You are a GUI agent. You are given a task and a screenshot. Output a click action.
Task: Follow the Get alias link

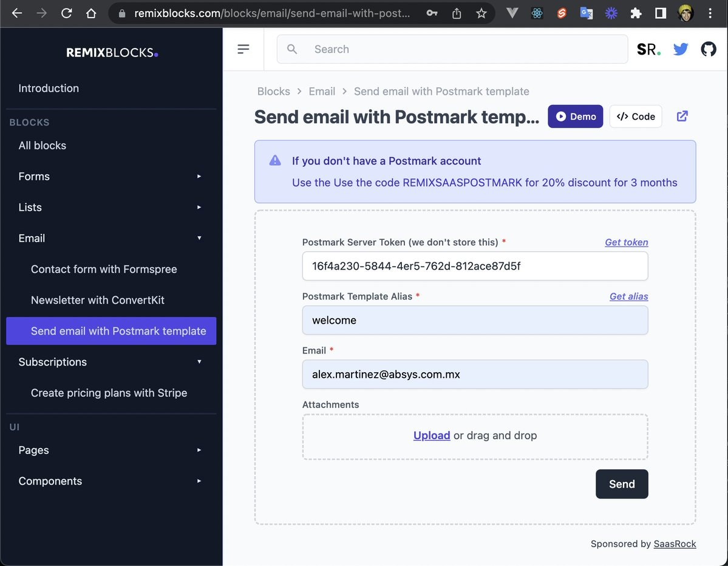pos(628,296)
